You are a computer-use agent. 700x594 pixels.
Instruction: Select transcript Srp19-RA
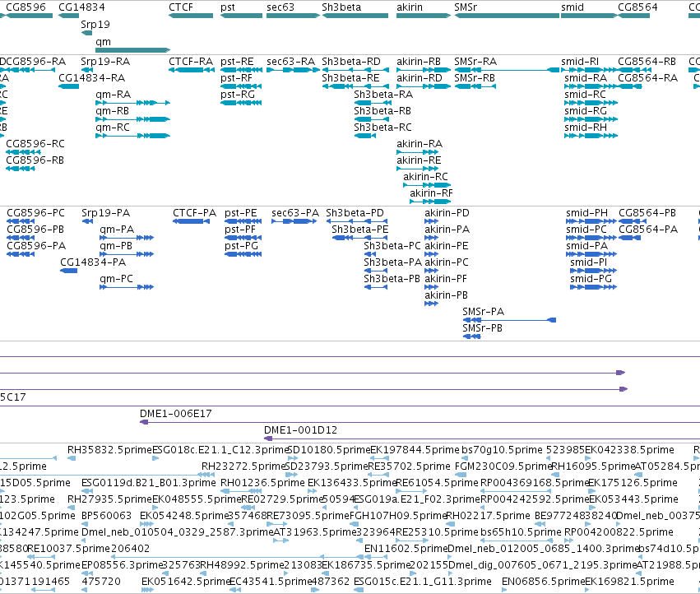86,70
